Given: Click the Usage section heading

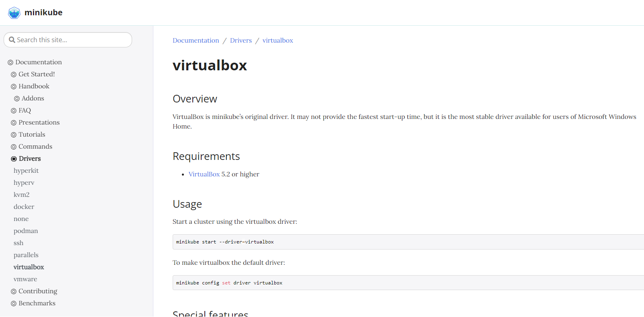Looking at the screenshot, I should point(187,204).
